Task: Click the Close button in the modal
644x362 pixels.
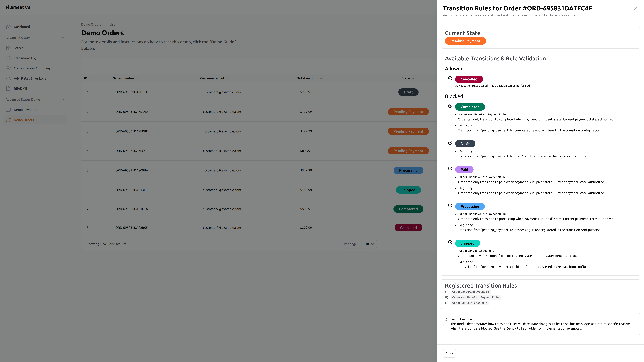Action: pyautogui.click(x=449, y=353)
